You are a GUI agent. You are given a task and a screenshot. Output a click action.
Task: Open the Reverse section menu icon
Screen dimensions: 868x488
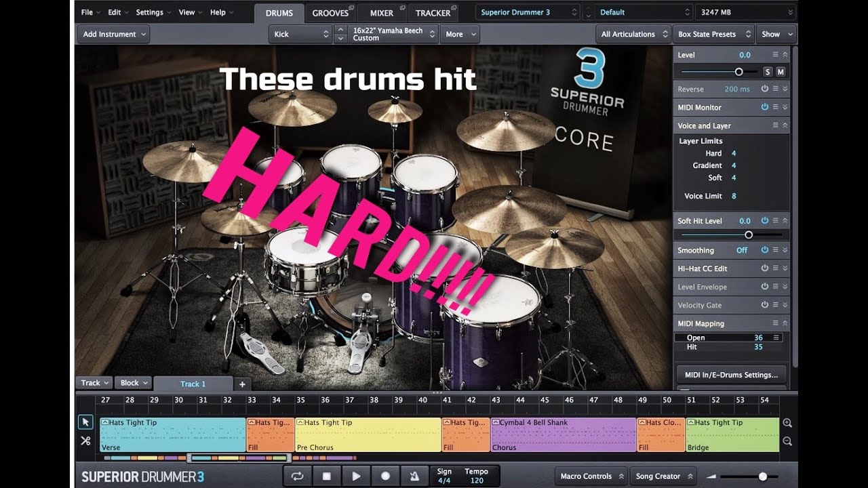[776, 89]
